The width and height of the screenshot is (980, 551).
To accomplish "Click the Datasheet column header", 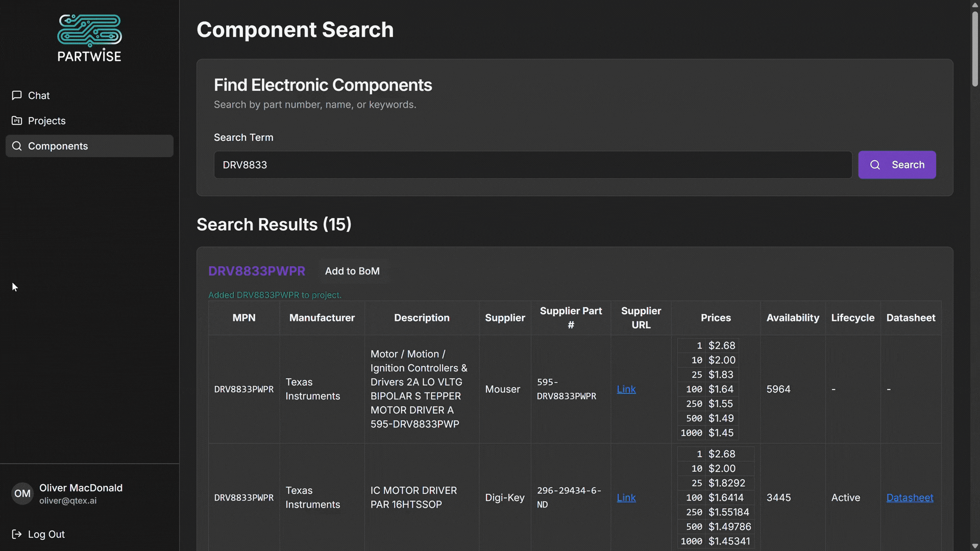I will (911, 318).
